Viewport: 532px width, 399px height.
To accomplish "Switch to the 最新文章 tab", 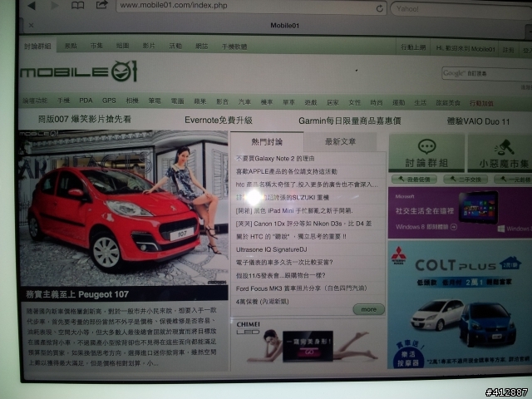I will [340, 142].
